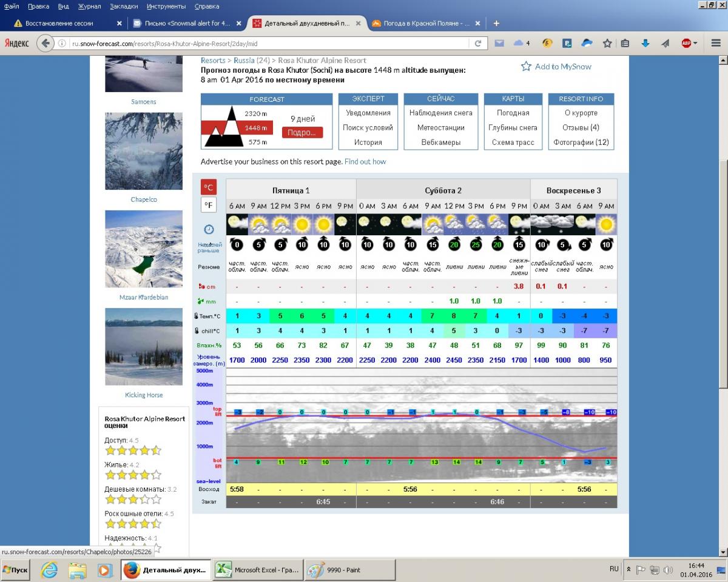
Task: Click the Adblock Plus ABP icon
Action: point(686,43)
